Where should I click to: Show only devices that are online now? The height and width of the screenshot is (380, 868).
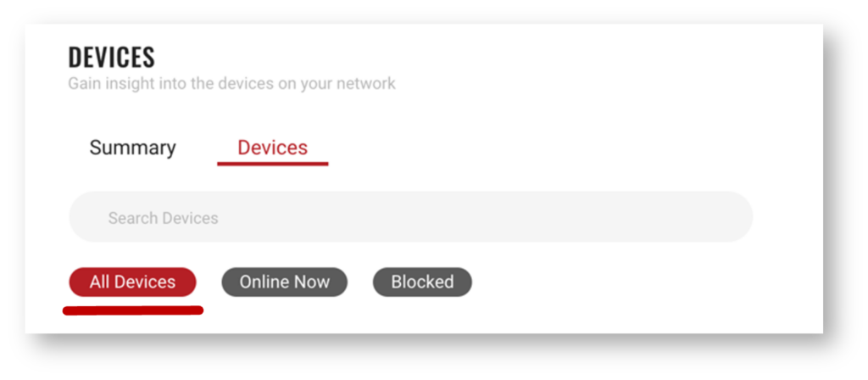click(x=284, y=282)
